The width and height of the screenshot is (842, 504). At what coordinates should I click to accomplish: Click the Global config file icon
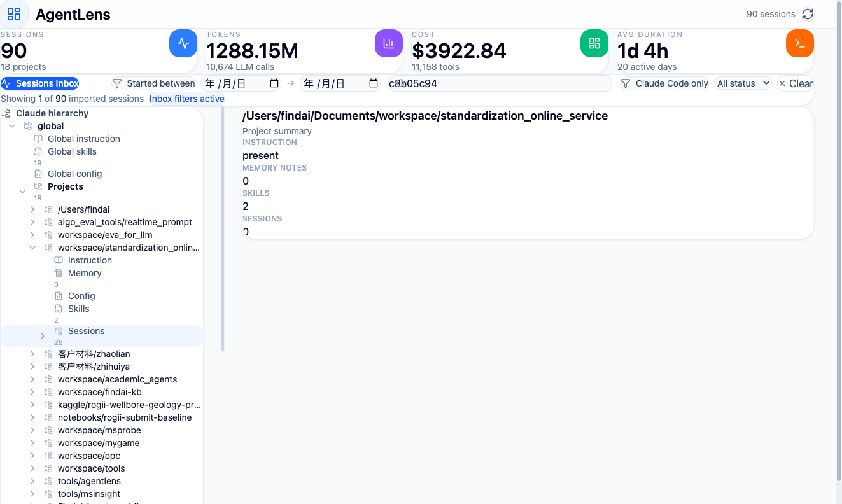click(x=38, y=174)
